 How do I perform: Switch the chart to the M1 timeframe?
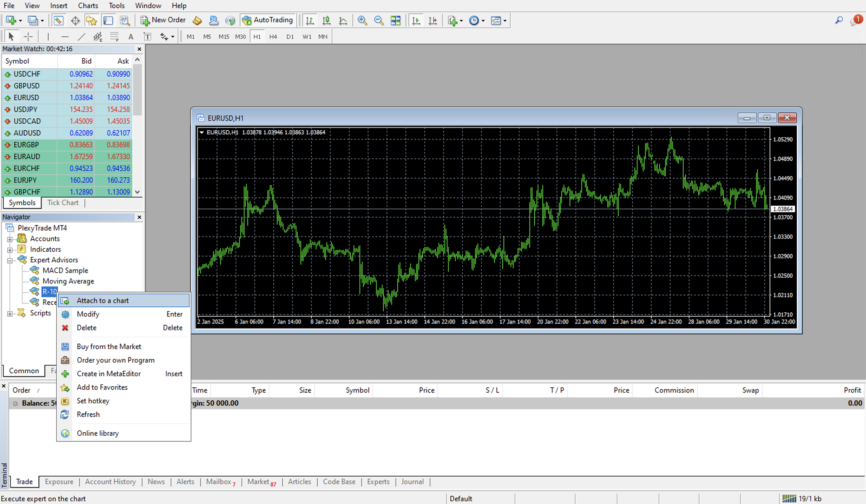point(191,37)
